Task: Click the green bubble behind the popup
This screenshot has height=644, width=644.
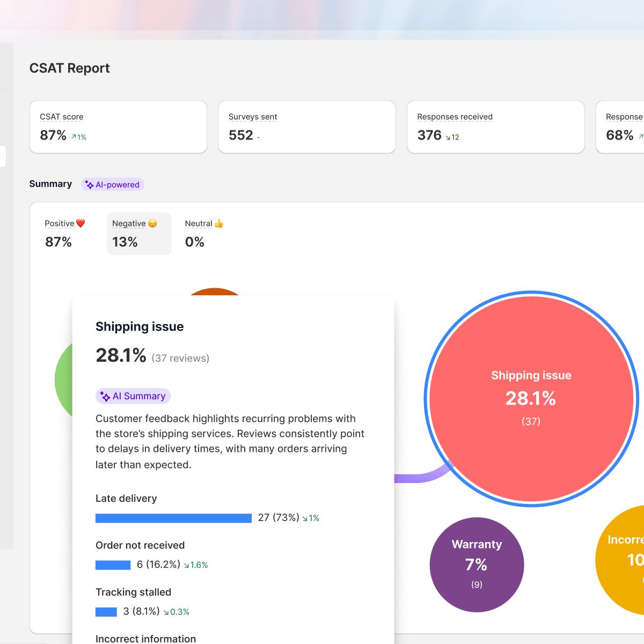Action: (x=63, y=380)
